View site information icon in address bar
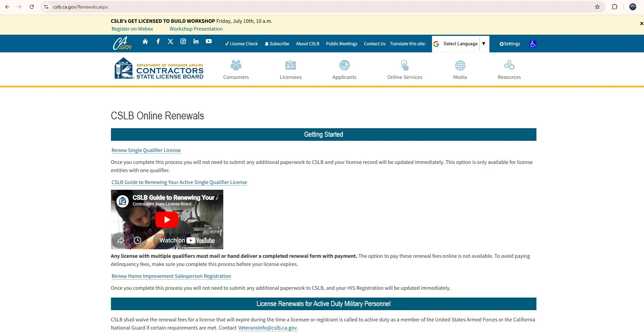Screen dimensions: 644x336 pyautogui.click(x=47, y=7)
